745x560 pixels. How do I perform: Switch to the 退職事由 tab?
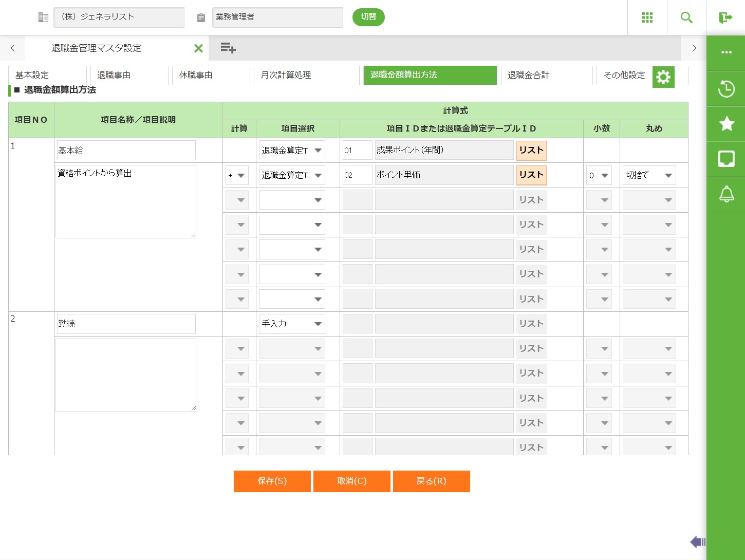click(114, 75)
